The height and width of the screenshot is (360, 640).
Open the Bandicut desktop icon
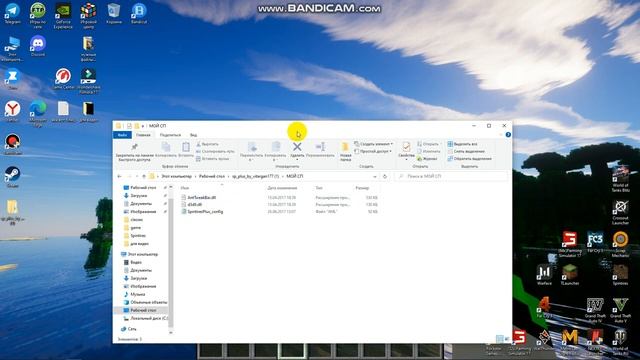pyautogui.click(x=139, y=13)
